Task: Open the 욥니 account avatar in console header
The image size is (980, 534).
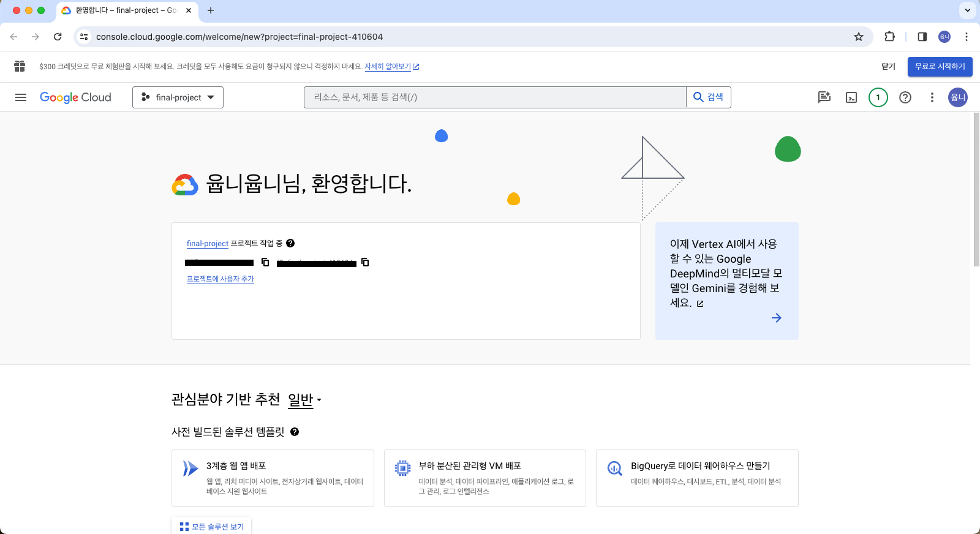Action: click(958, 97)
